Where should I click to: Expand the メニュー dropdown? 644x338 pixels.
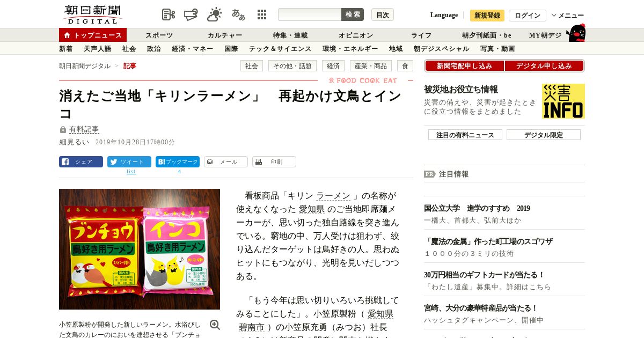(x=568, y=15)
